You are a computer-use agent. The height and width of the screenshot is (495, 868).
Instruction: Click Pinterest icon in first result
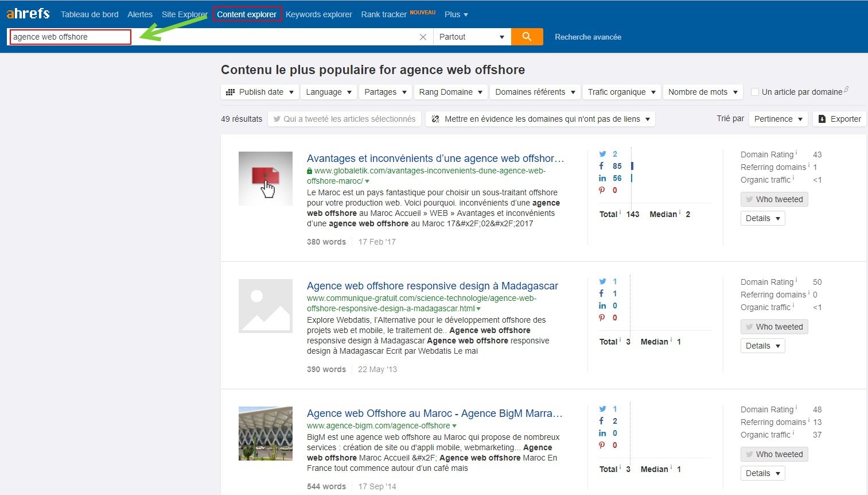tap(602, 190)
